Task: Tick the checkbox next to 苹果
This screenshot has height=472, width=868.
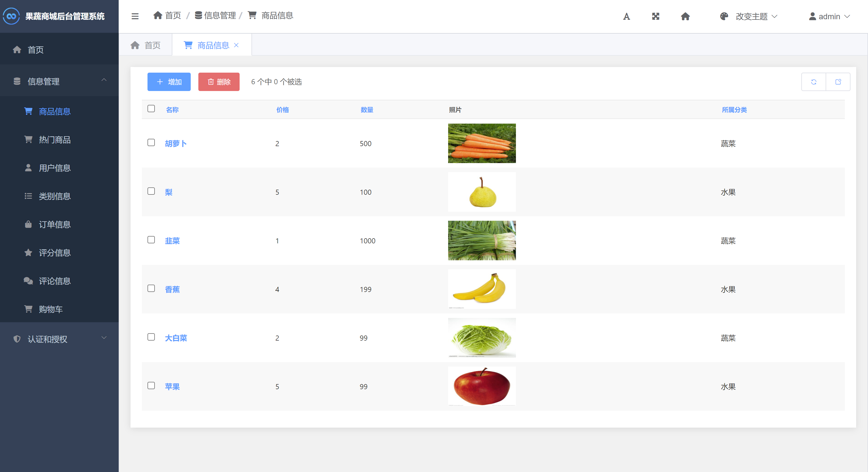Action: [151, 386]
